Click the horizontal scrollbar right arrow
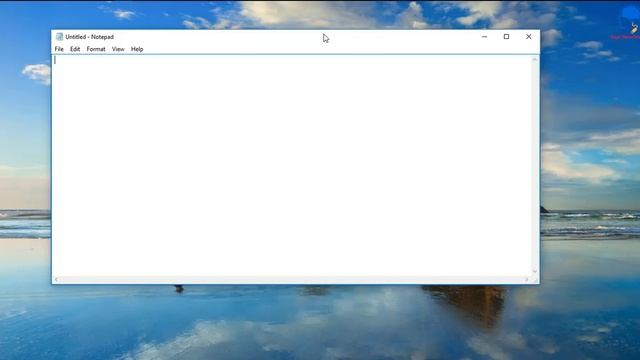The height and width of the screenshot is (360, 640). coord(527,280)
